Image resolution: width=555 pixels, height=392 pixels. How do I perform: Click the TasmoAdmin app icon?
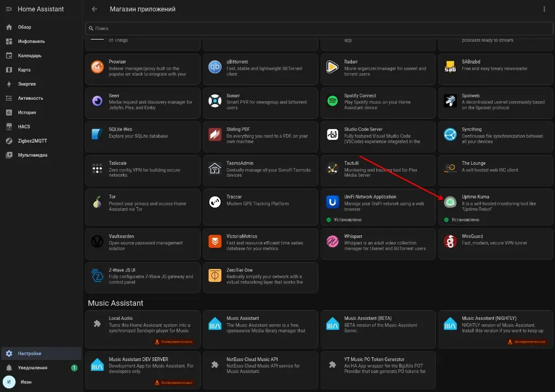pos(215,169)
